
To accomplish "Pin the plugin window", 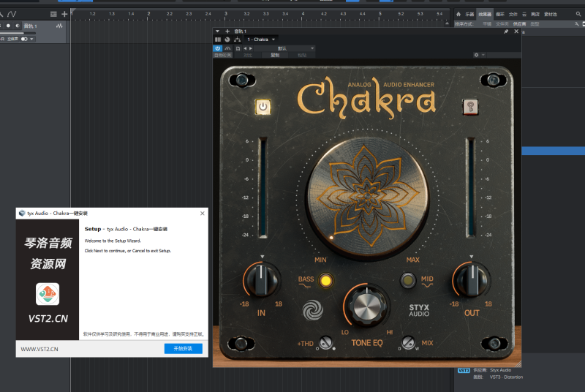I will (x=506, y=31).
